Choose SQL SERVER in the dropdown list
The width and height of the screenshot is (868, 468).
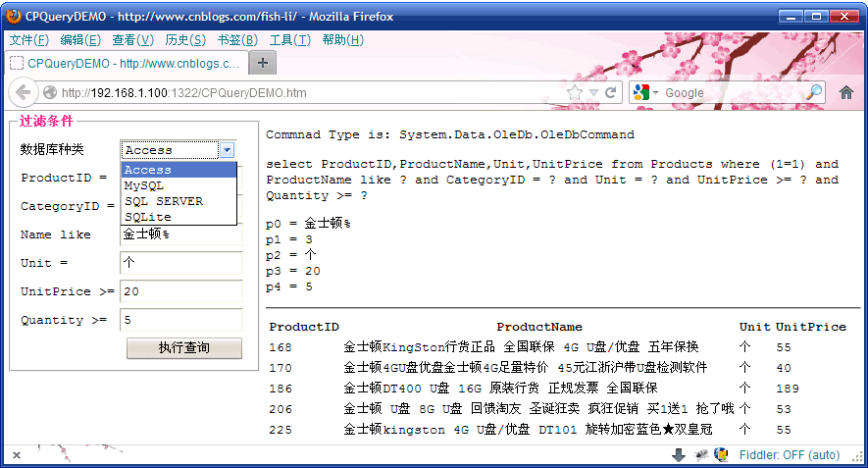(x=164, y=201)
